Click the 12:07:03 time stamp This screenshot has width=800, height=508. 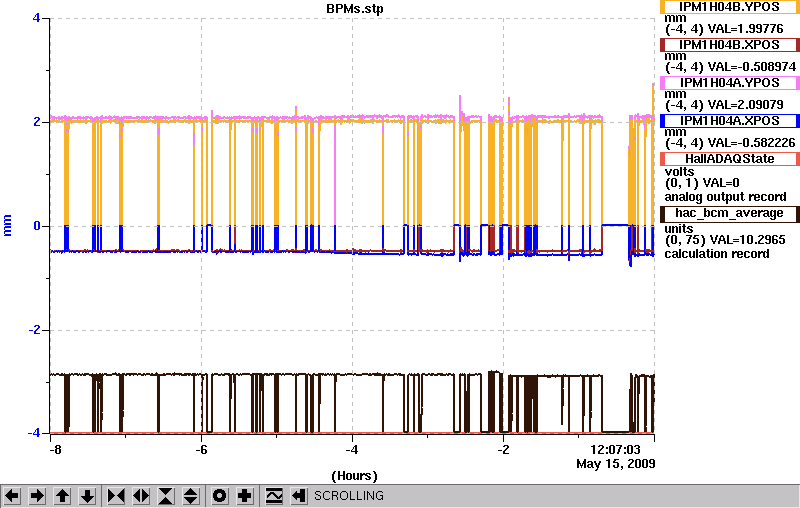pyautogui.click(x=615, y=450)
